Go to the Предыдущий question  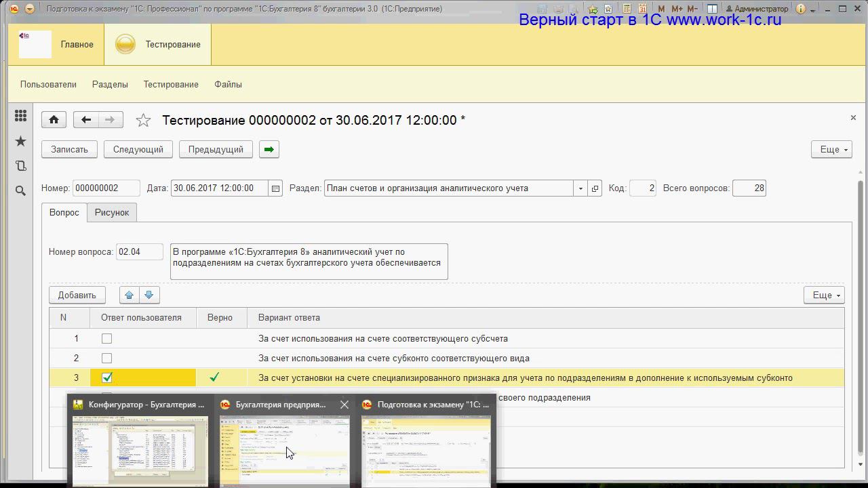(216, 149)
